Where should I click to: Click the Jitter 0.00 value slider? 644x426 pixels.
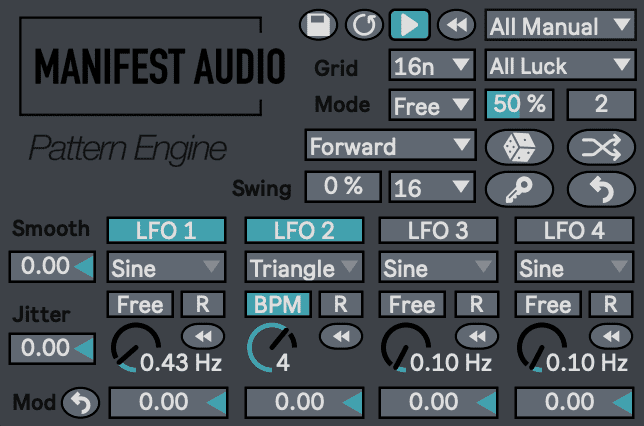[x=53, y=348]
